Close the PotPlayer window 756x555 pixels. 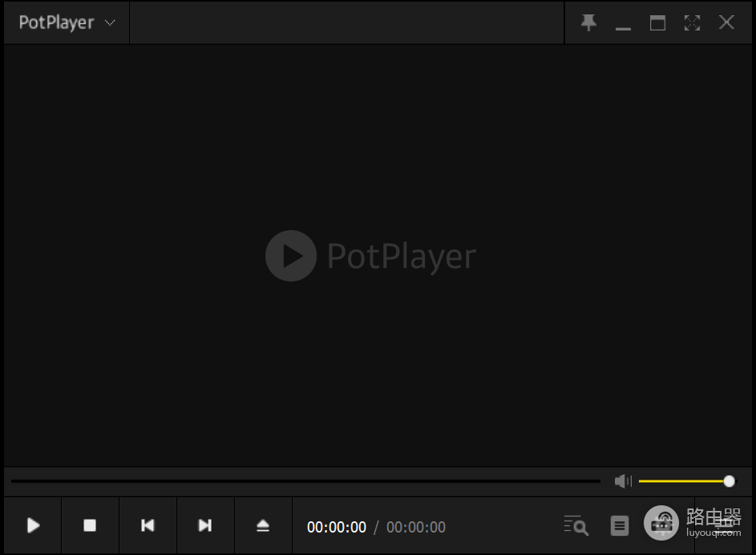(x=726, y=22)
